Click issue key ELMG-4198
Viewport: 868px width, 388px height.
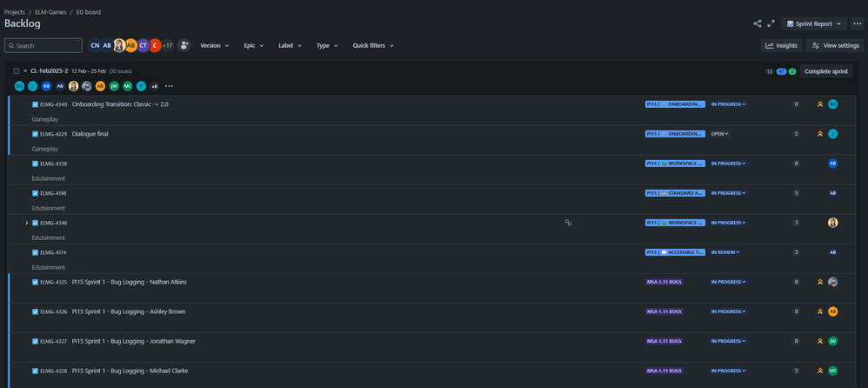(53, 193)
